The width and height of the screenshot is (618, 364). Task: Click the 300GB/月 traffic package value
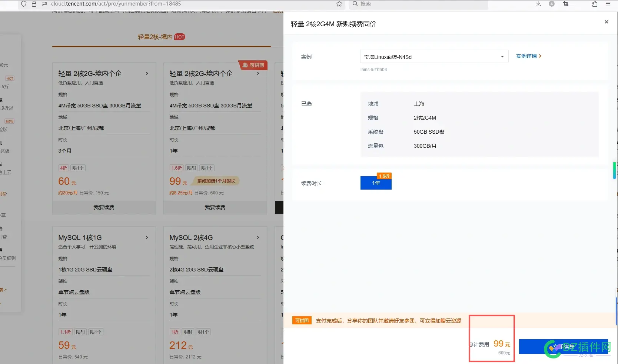425,146
